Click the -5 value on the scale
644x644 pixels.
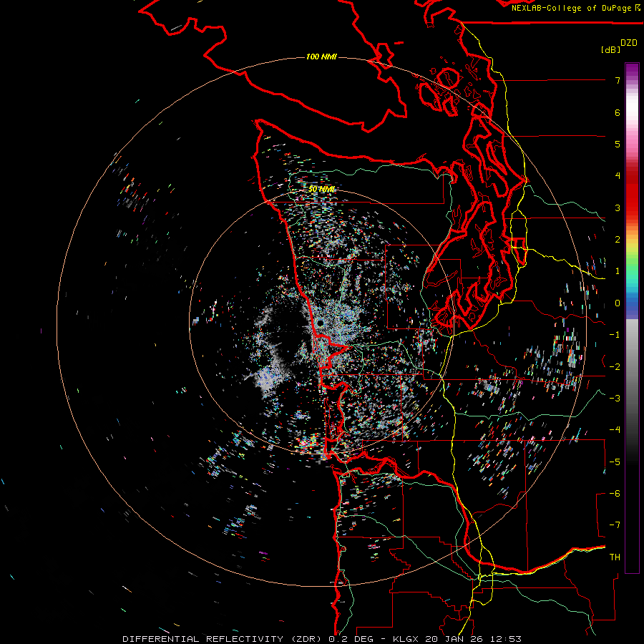[x=615, y=462]
